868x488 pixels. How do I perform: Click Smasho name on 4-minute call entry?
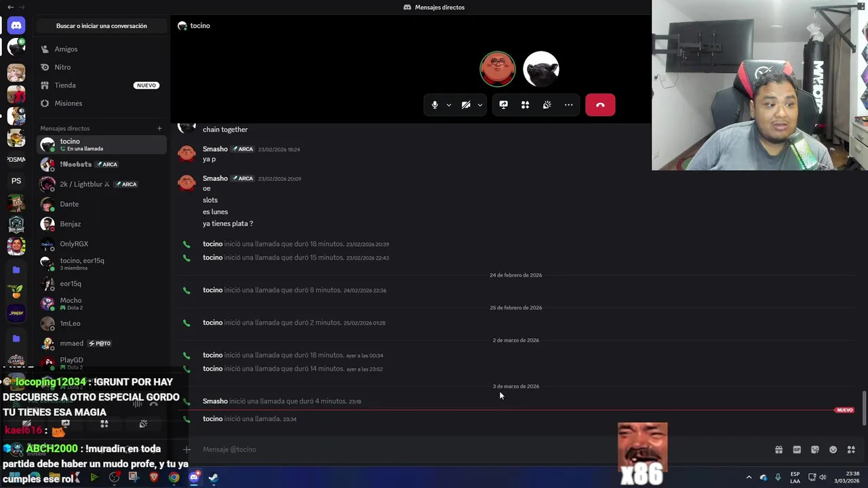pyautogui.click(x=215, y=401)
